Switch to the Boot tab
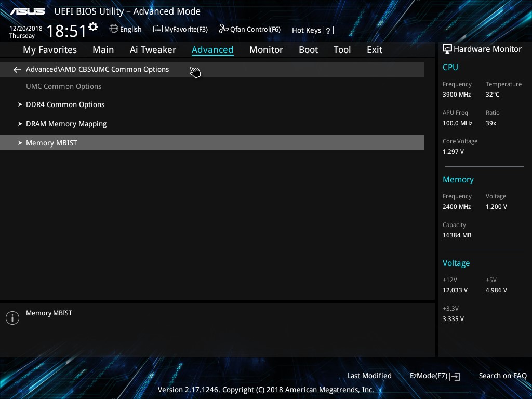 [308, 50]
